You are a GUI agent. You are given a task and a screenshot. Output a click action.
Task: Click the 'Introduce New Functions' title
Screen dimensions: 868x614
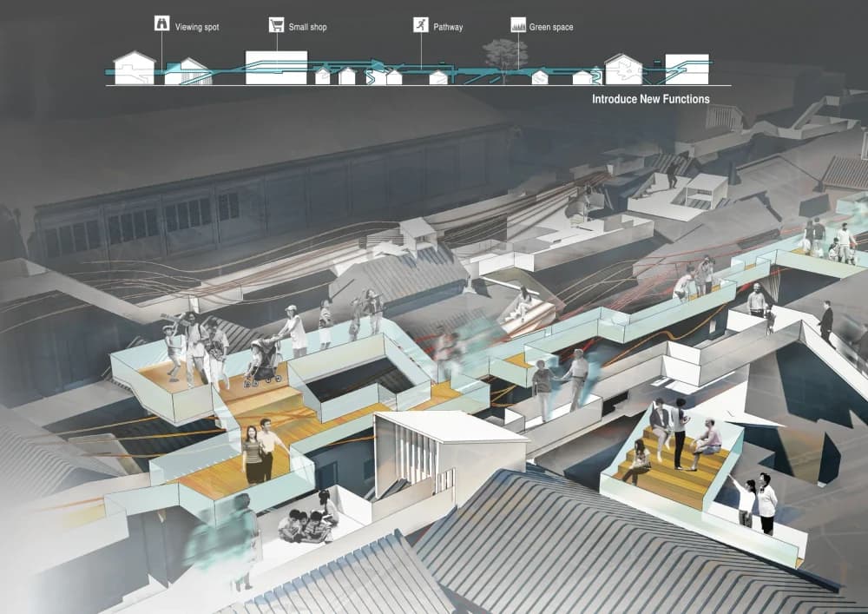650,99
